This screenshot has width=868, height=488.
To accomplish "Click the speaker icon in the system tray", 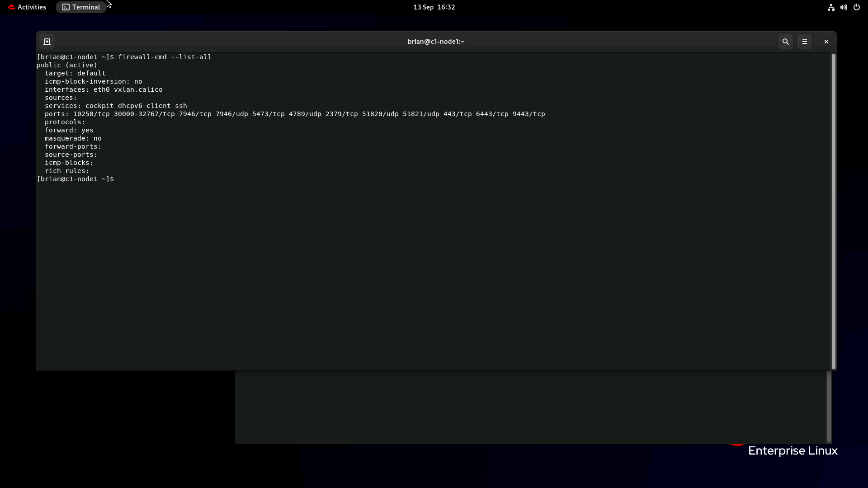I will 844,7.
